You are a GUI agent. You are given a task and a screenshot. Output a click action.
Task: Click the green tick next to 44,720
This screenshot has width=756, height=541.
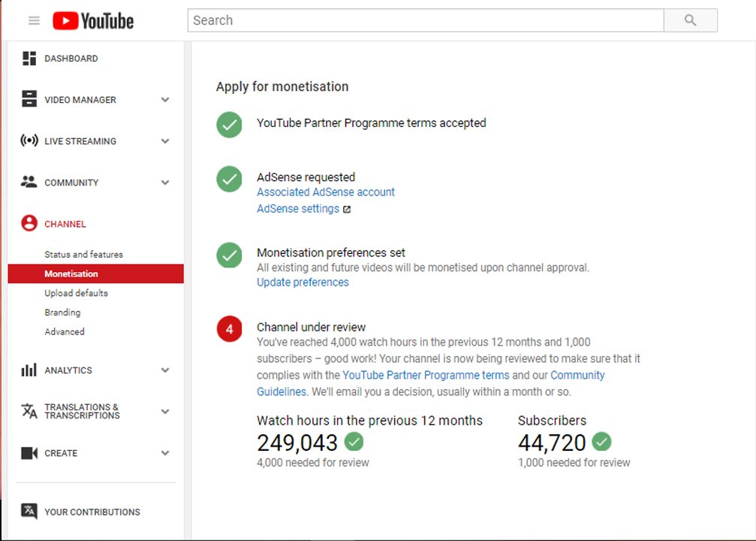point(601,442)
